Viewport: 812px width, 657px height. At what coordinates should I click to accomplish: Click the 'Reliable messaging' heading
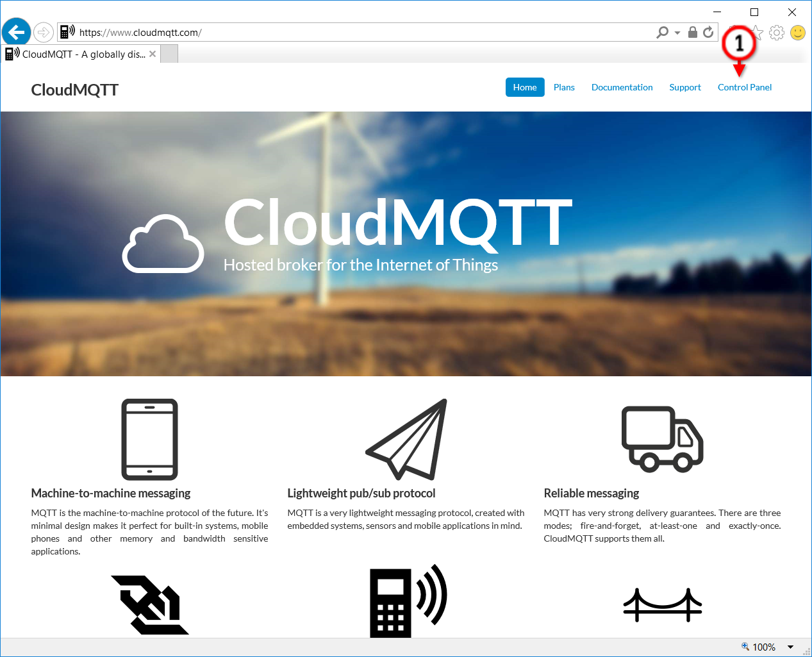click(x=592, y=494)
